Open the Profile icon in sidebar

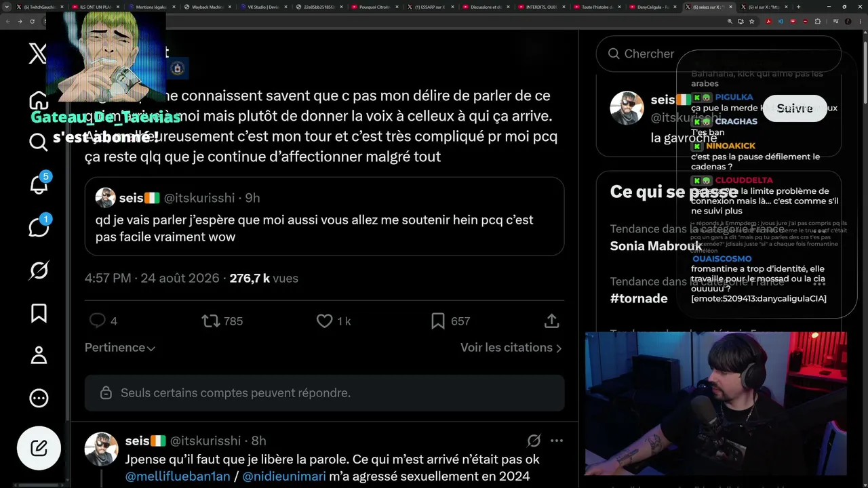(39, 355)
